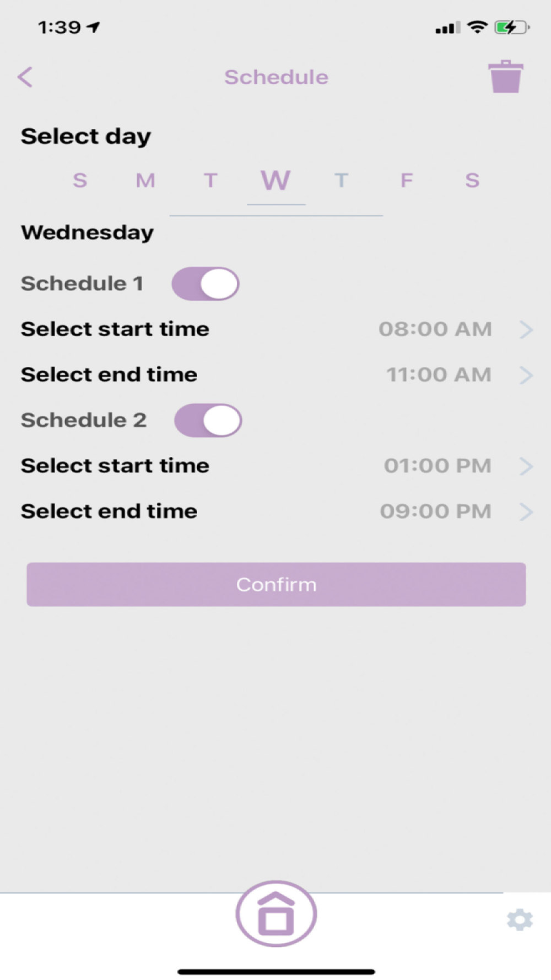
Task: Tap the Wi-Fi status icon
Action: (477, 26)
